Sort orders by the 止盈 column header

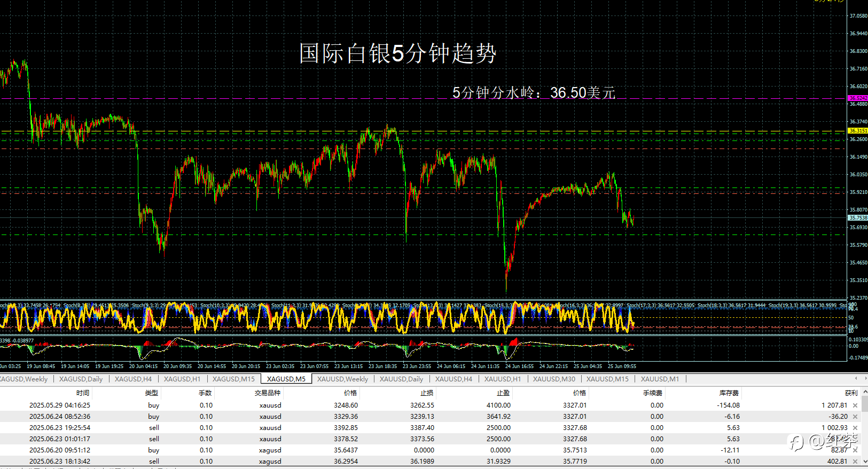[503, 393]
